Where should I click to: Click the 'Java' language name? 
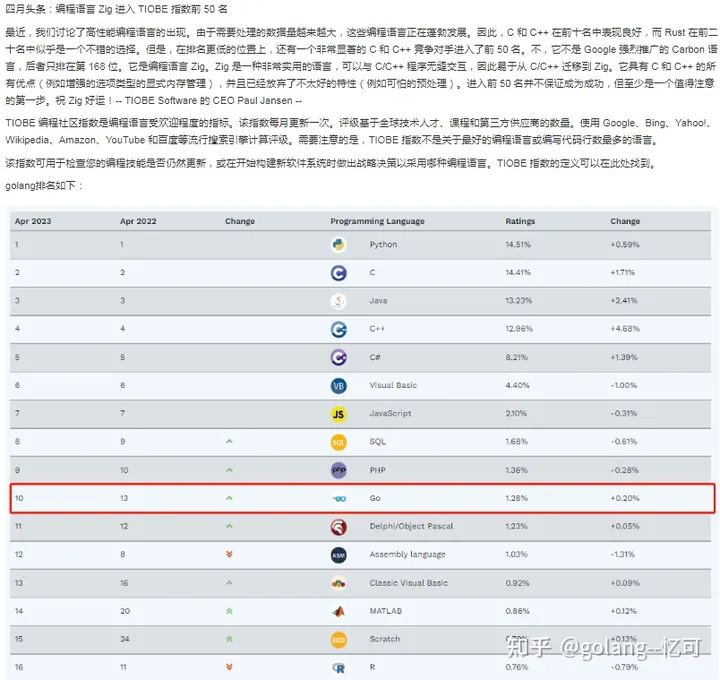[378, 301]
